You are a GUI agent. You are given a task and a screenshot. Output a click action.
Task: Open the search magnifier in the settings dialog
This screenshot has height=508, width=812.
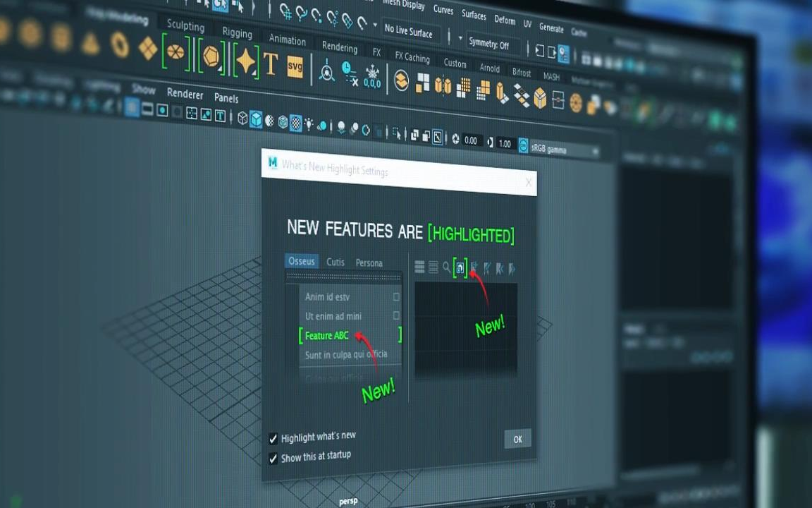click(445, 268)
